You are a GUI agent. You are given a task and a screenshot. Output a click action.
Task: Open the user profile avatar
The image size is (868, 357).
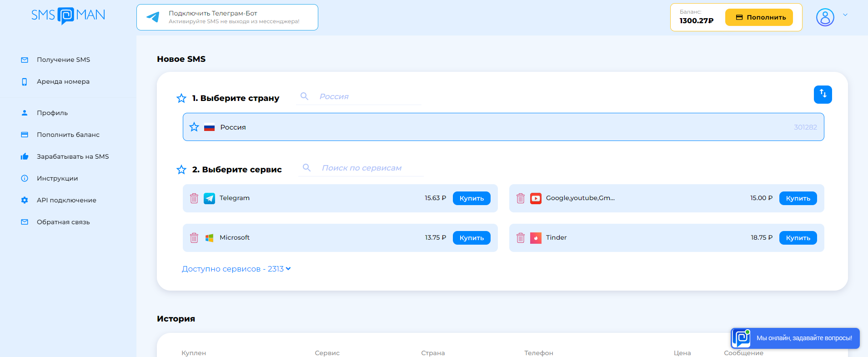[825, 17]
